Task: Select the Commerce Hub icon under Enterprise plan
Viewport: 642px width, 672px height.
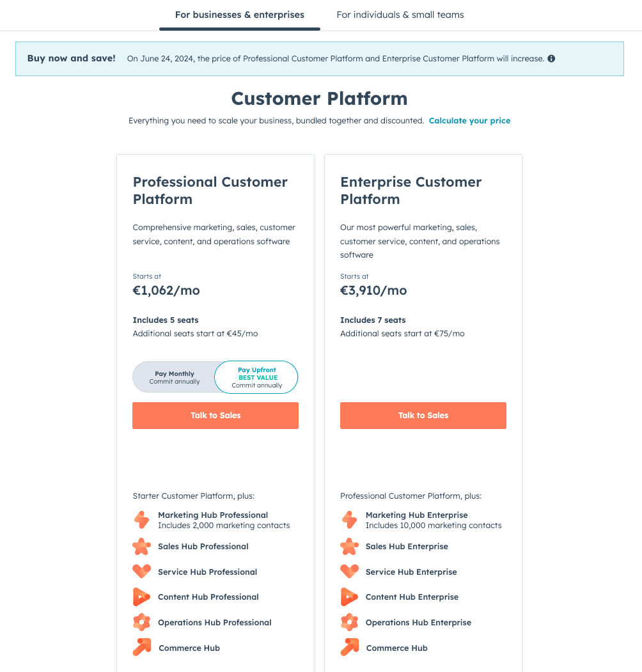Action: pyautogui.click(x=349, y=647)
